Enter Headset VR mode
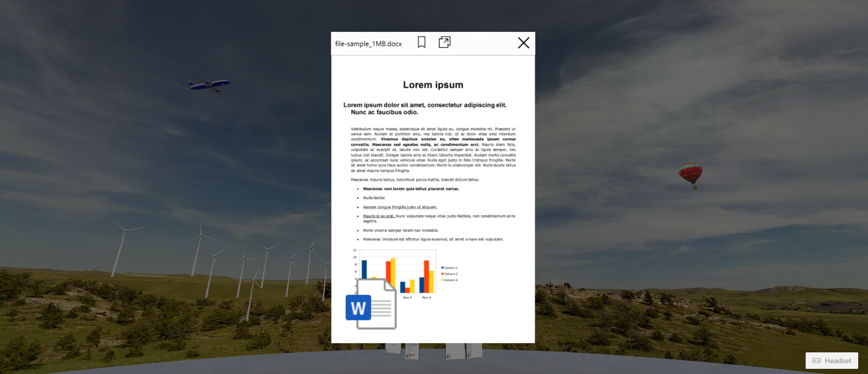 click(831, 361)
